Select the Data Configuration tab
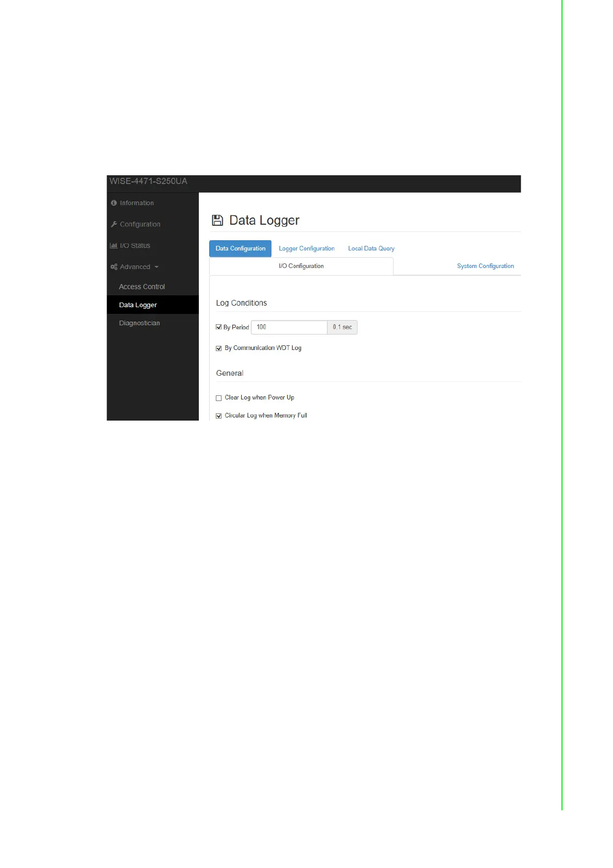Viewport: 613px width, 868px height. 240,248
